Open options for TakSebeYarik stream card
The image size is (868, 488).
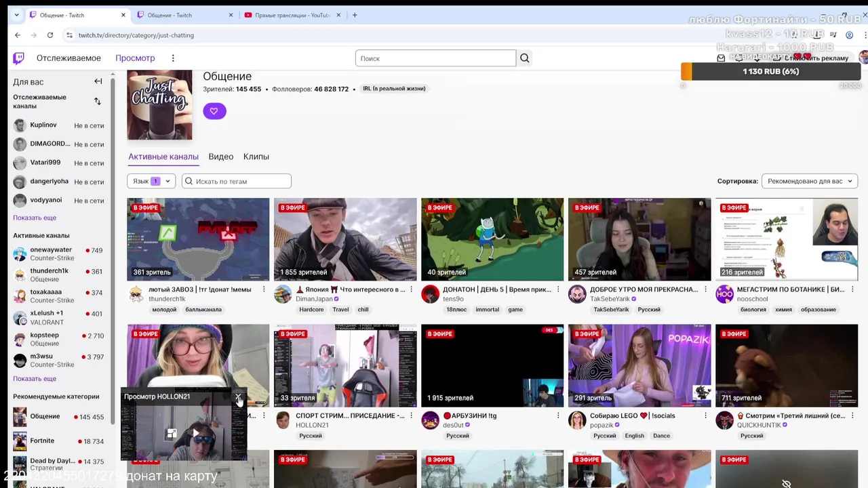[705, 289]
